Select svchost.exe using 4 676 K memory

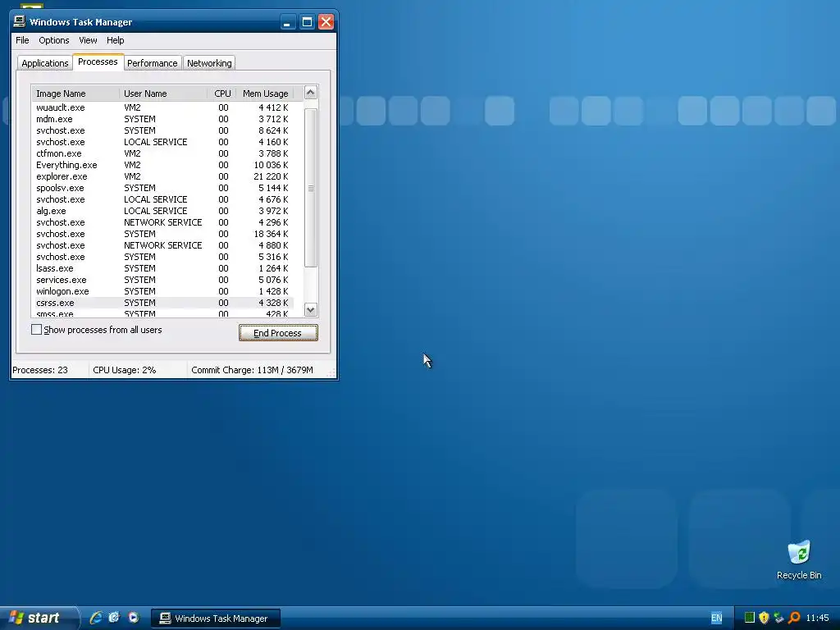click(x=163, y=199)
